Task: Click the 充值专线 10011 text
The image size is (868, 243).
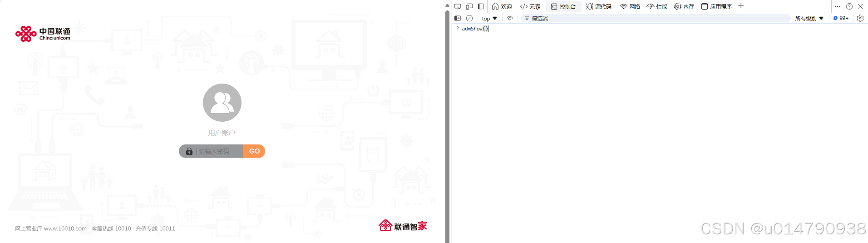Action: (x=155, y=228)
